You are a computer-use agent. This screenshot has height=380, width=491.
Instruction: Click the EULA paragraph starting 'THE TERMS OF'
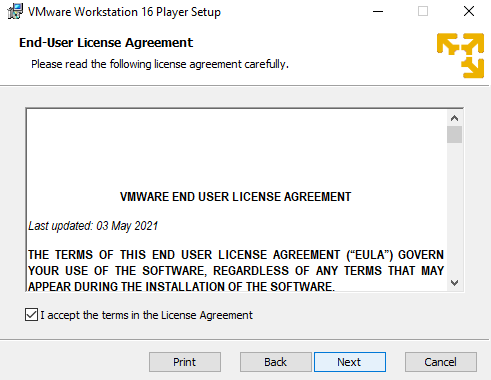[236, 270]
